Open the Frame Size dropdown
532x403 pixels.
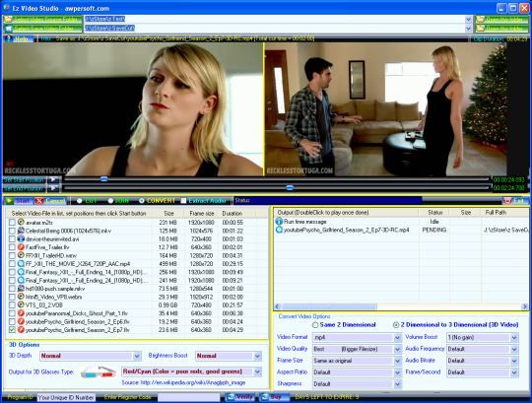[x=398, y=361]
